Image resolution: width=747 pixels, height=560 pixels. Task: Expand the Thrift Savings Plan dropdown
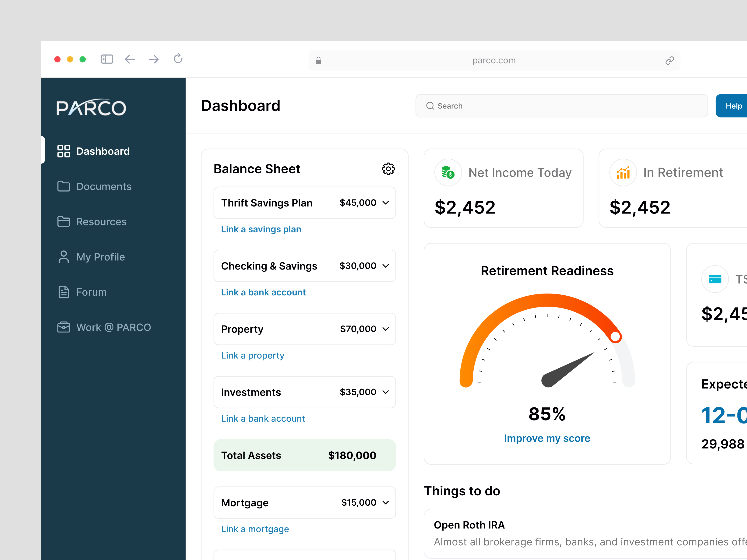click(x=386, y=203)
